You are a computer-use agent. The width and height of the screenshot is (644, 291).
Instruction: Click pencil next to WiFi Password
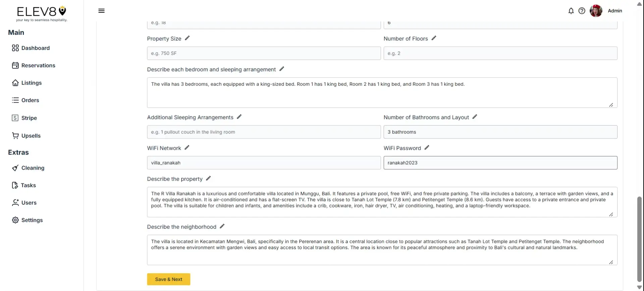click(427, 148)
